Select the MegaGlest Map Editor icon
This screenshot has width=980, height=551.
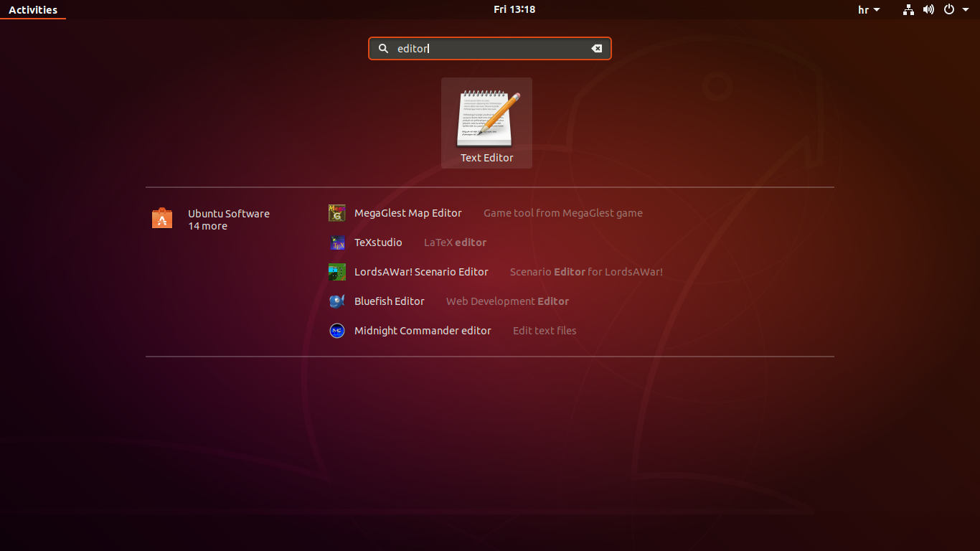(x=337, y=213)
